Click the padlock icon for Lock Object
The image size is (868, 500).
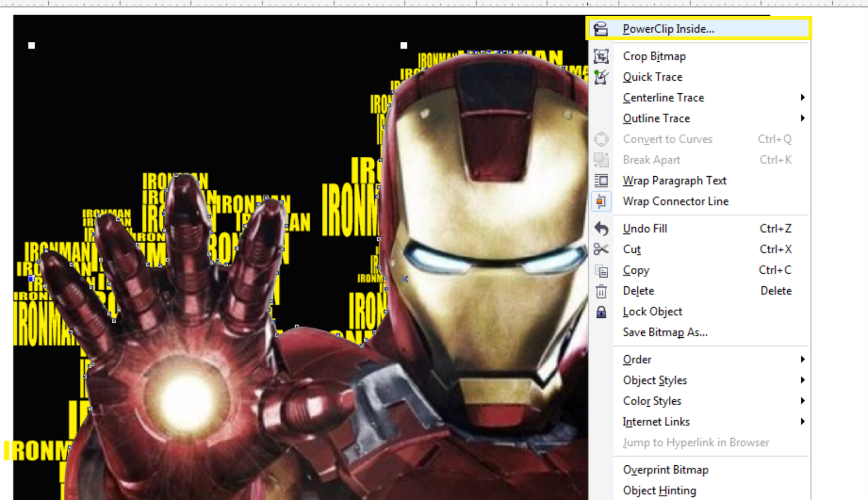click(x=601, y=311)
